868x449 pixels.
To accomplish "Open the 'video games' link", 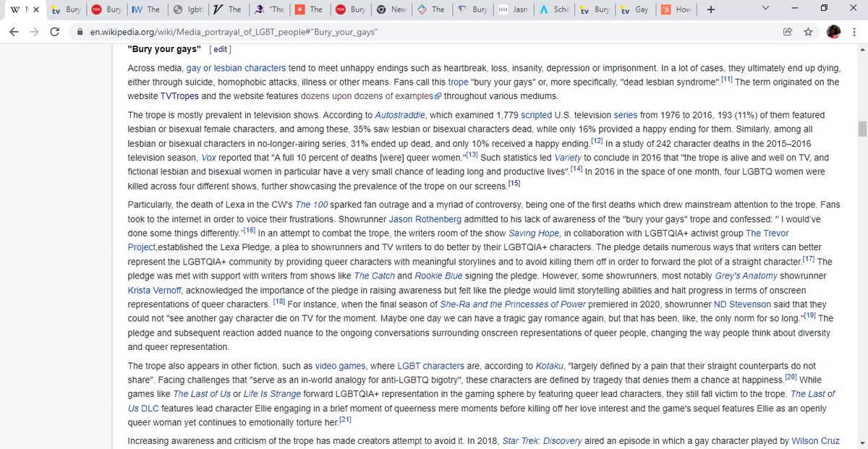I will (341, 365).
